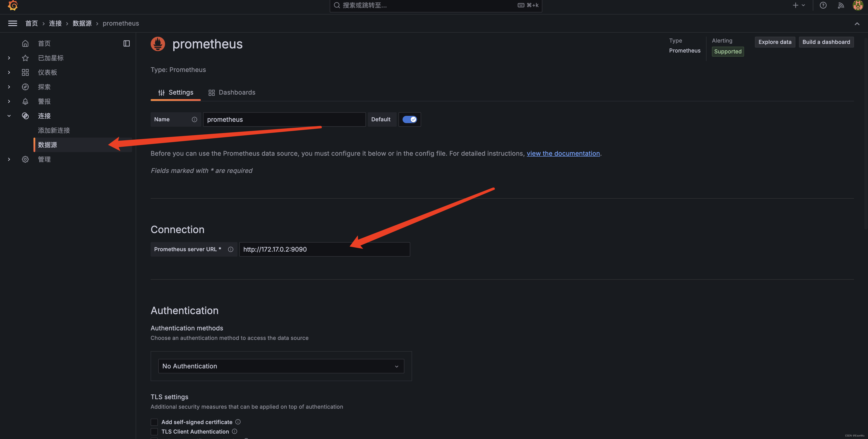Open the view the documentation link
This screenshot has width=868, height=439.
563,153
